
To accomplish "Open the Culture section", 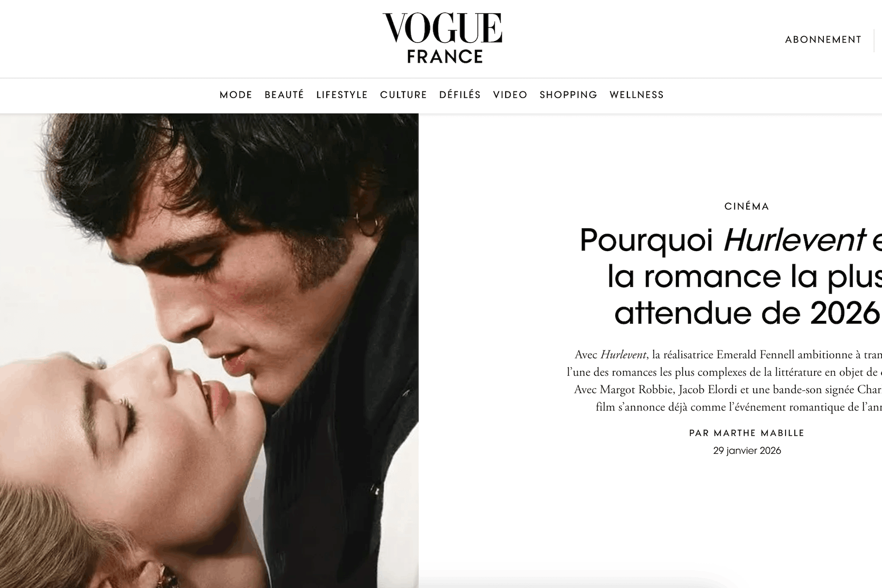I will pos(403,95).
